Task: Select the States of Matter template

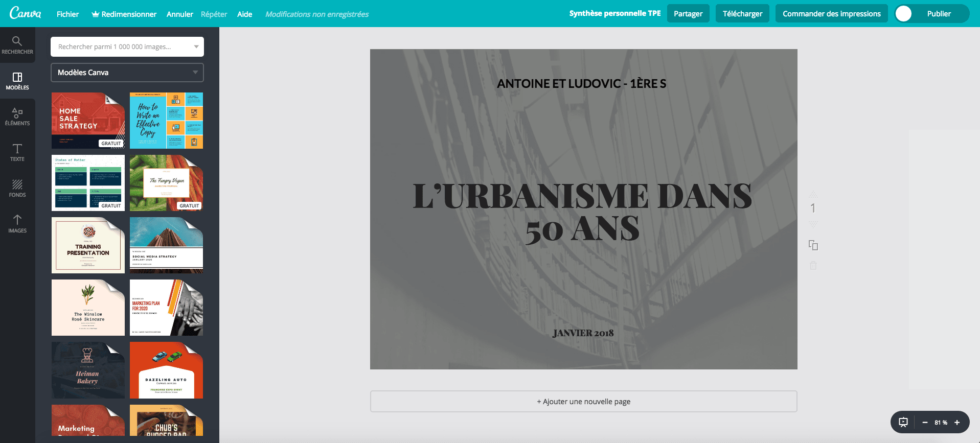Action: pyautogui.click(x=88, y=183)
